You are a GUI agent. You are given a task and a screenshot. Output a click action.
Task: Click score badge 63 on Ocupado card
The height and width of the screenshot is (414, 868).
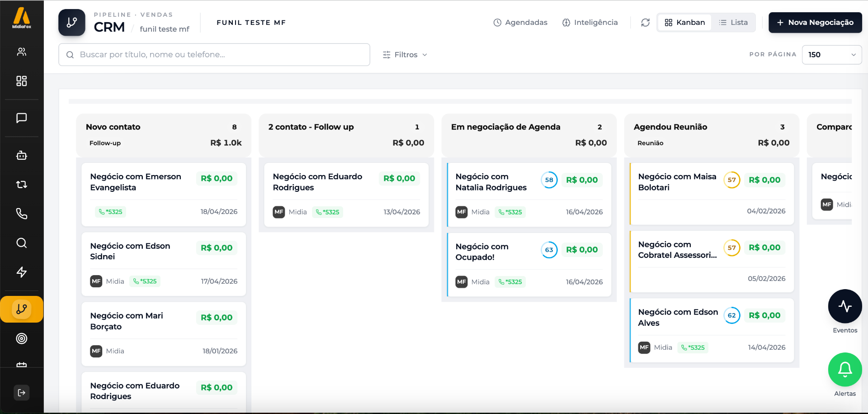click(x=549, y=250)
